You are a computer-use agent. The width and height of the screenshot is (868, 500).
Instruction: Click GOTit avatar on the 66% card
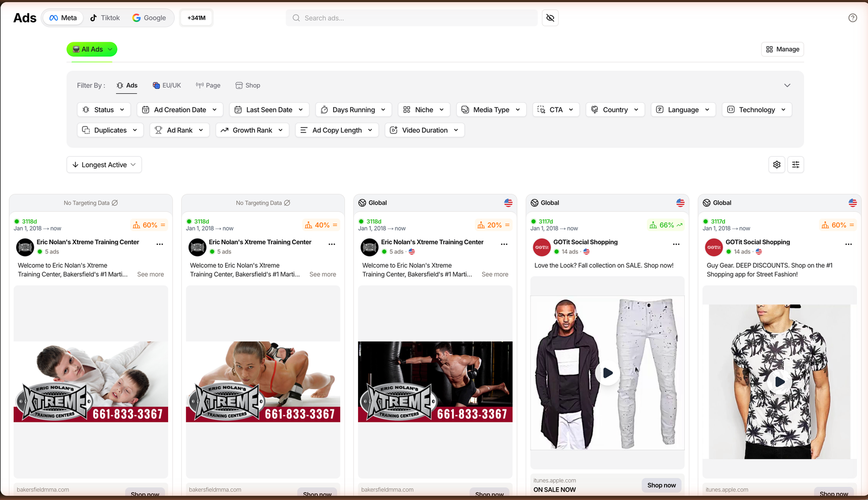pyautogui.click(x=542, y=247)
